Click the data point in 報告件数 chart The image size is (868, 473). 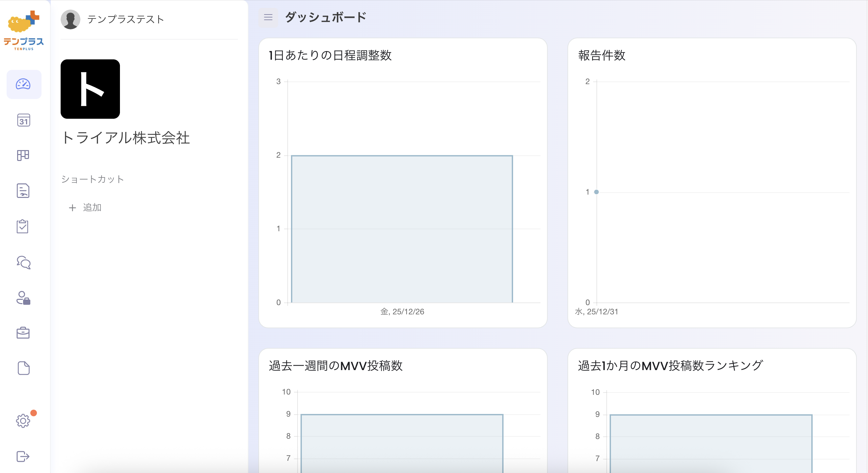(596, 192)
